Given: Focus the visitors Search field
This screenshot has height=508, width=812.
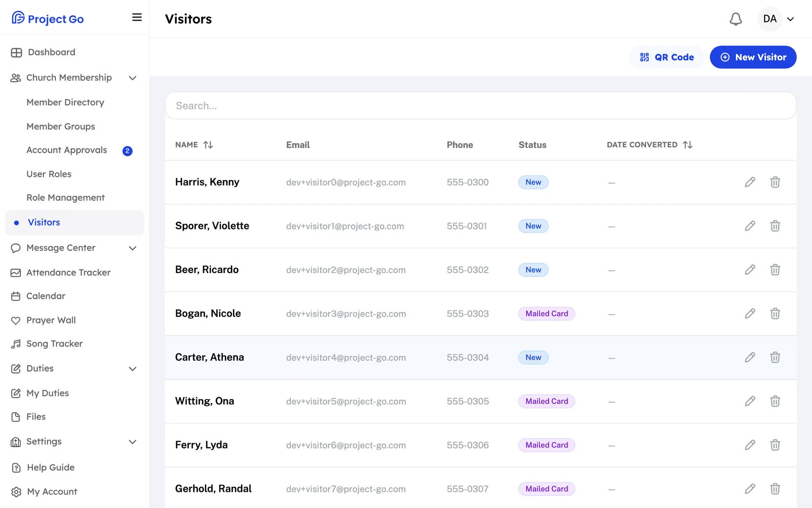Looking at the screenshot, I should (481, 106).
